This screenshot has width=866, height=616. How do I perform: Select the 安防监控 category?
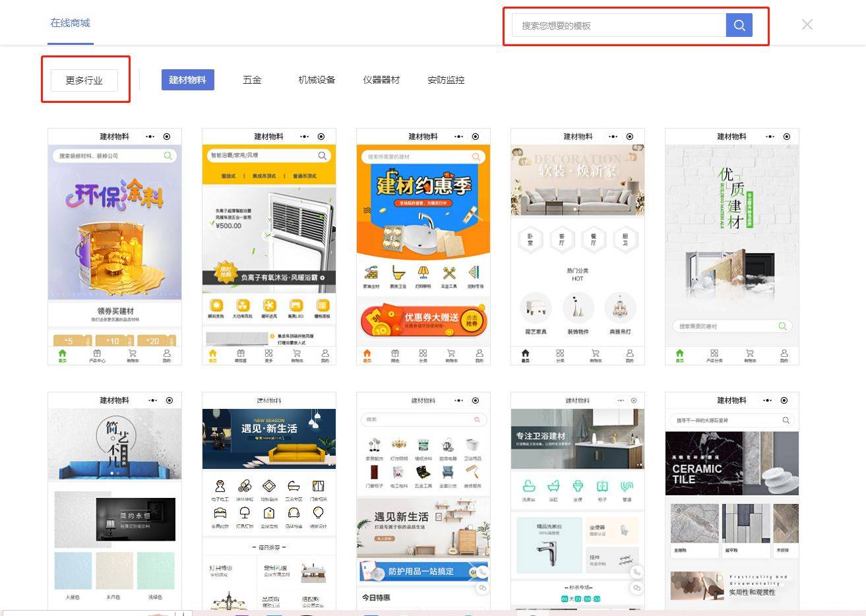[x=446, y=80]
